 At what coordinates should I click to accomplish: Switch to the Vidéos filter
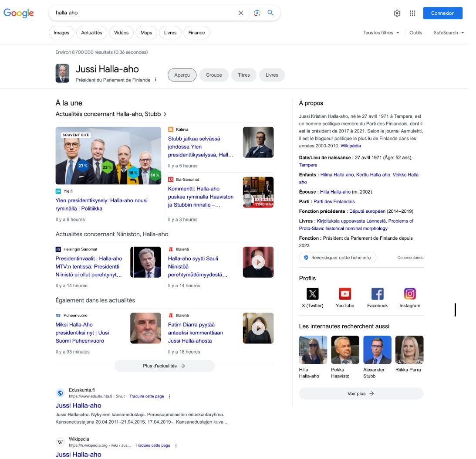(x=121, y=33)
